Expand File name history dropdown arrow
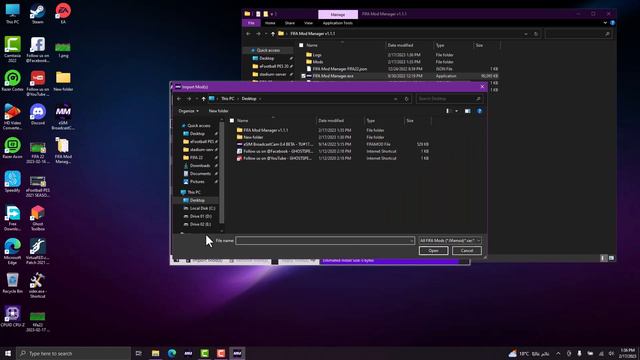 tap(411, 241)
